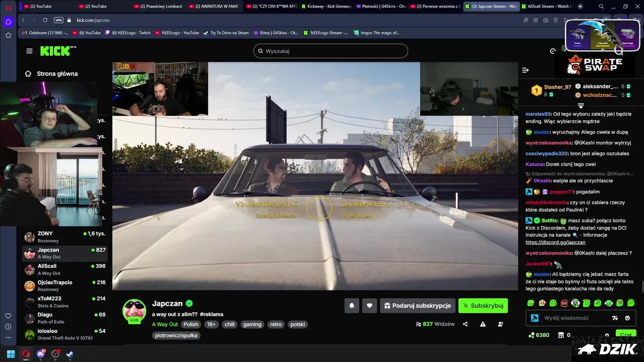This screenshot has height=362, width=644.
Task: Choose Vincent bierze broń option
Action: pos(267,204)
